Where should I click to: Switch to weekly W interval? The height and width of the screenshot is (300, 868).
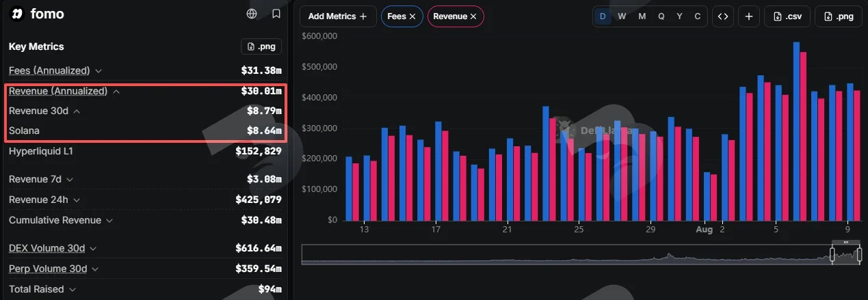[622, 16]
